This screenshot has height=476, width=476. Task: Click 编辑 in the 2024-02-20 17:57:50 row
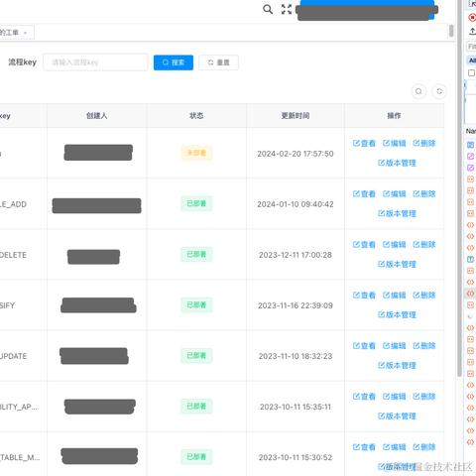tap(394, 143)
